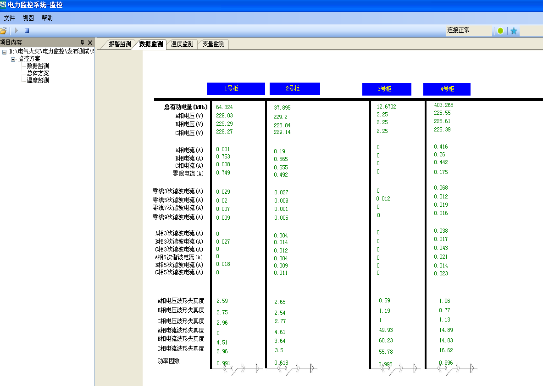Select the middle child item in the project tree
The height and width of the screenshot is (386, 543).
tap(38, 73)
